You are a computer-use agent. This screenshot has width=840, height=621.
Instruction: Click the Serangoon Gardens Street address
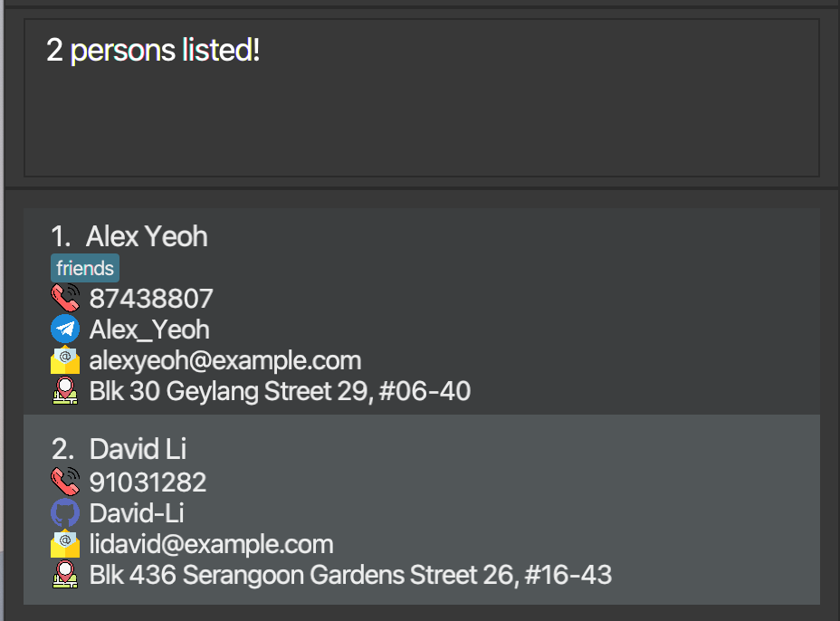pyautogui.click(x=350, y=575)
